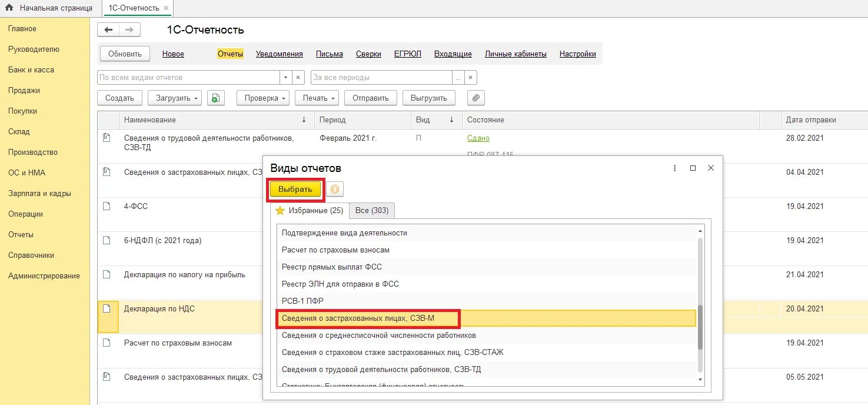Expand the Печать dropdown
The image size is (868, 405).
pyautogui.click(x=317, y=98)
